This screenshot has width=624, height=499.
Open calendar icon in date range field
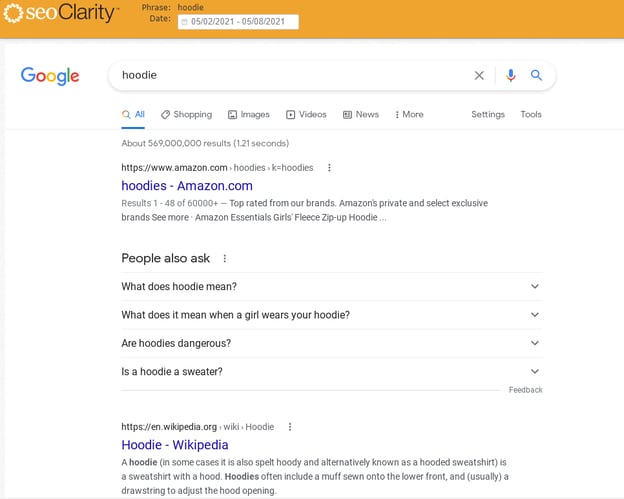[184, 22]
